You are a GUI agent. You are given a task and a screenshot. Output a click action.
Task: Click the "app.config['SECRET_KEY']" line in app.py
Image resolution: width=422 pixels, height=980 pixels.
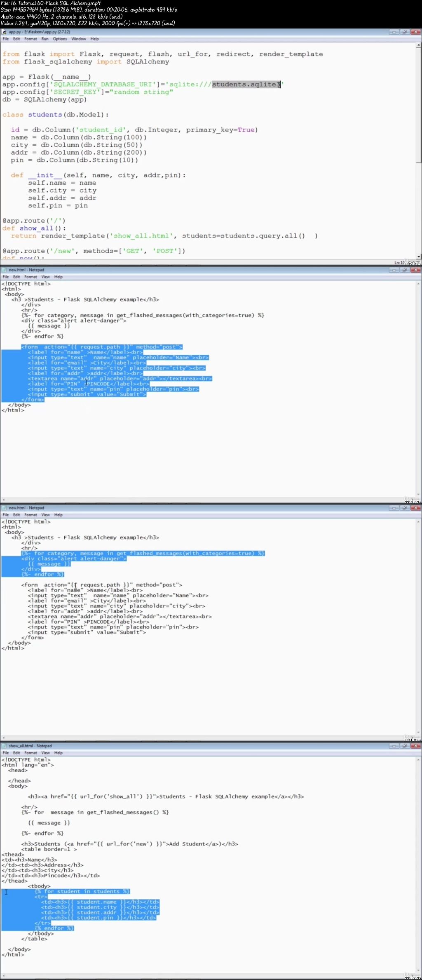point(88,92)
